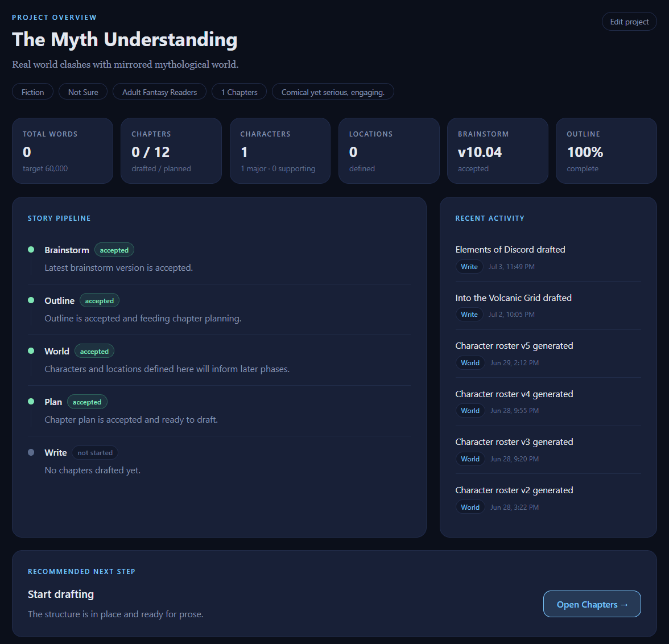Click the text No chapters drafted yet
Viewport: 669px width, 644px height.
[93, 470]
